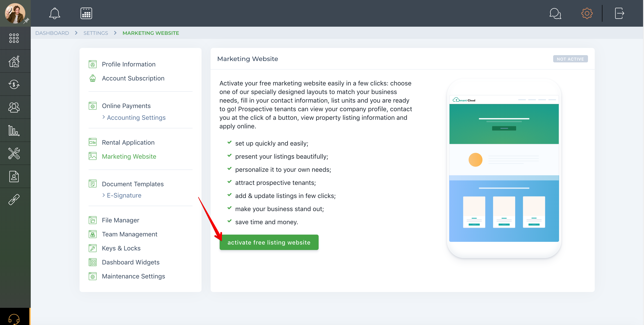This screenshot has height=325, width=644.
Task: Click the user profile avatar
Action: click(15, 13)
